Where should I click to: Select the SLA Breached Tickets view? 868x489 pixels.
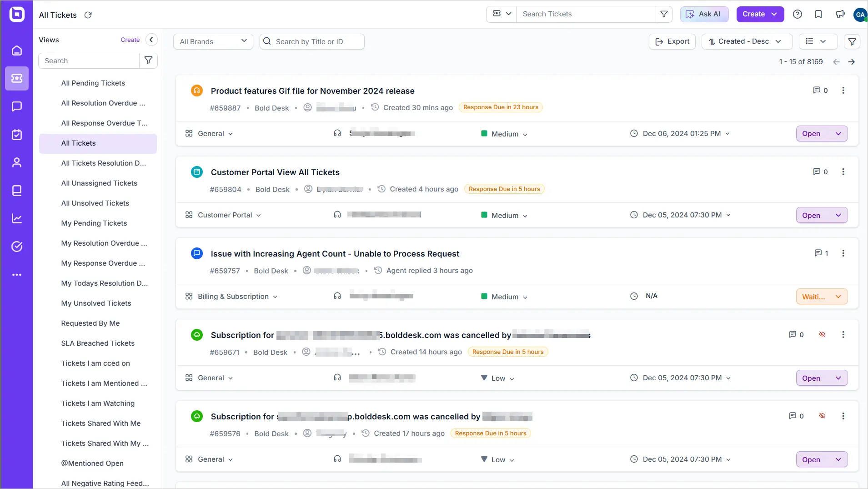(x=98, y=343)
